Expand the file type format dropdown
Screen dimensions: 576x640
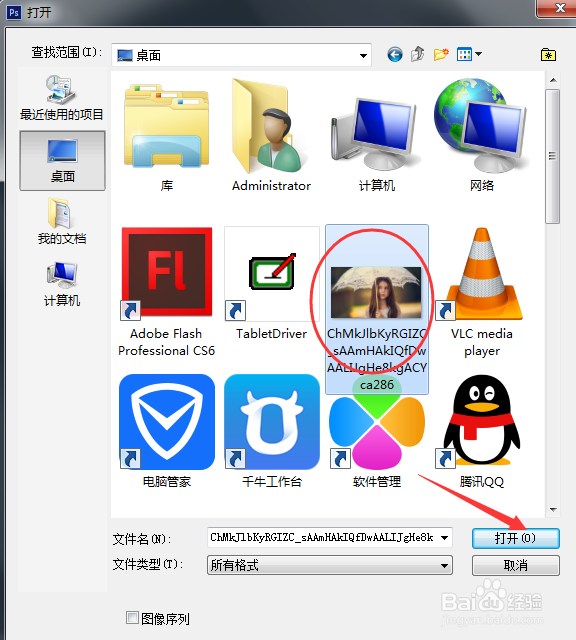pos(444,565)
